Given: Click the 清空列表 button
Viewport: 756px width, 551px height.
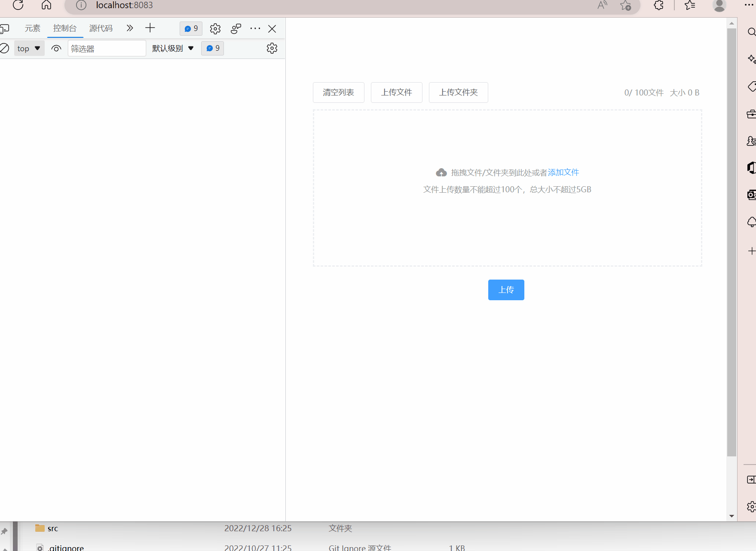Looking at the screenshot, I should [339, 92].
